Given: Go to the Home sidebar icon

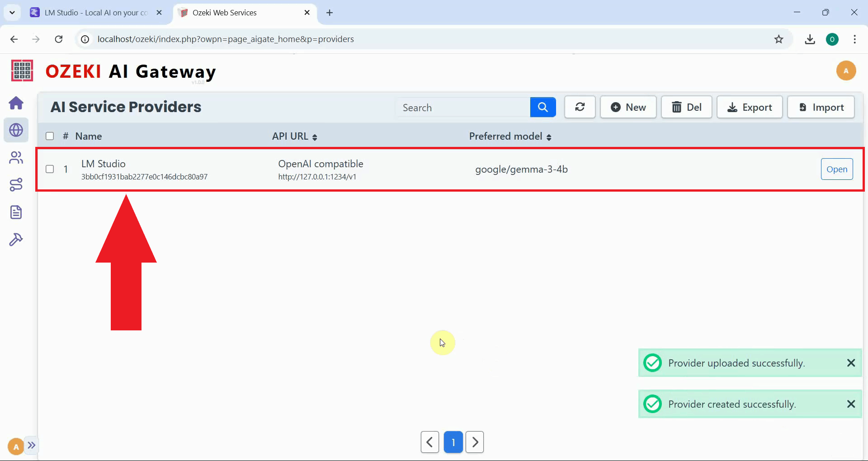Looking at the screenshot, I should coord(16,103).
